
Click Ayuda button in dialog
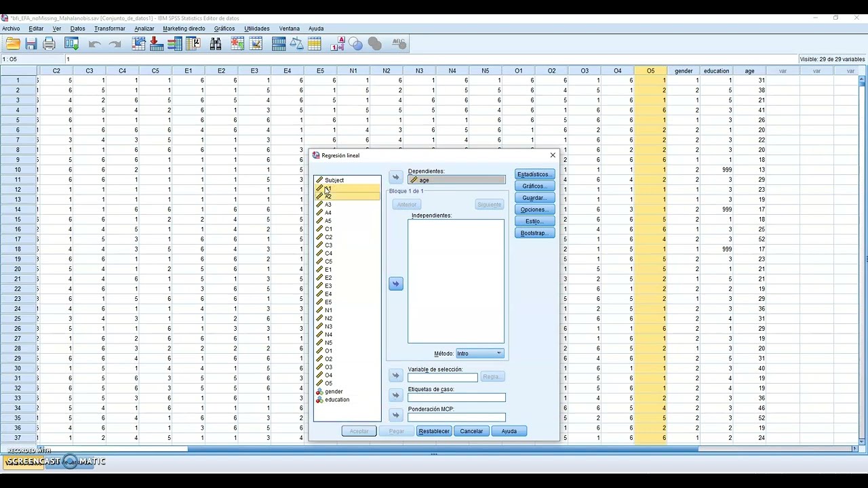click(509, 431)
